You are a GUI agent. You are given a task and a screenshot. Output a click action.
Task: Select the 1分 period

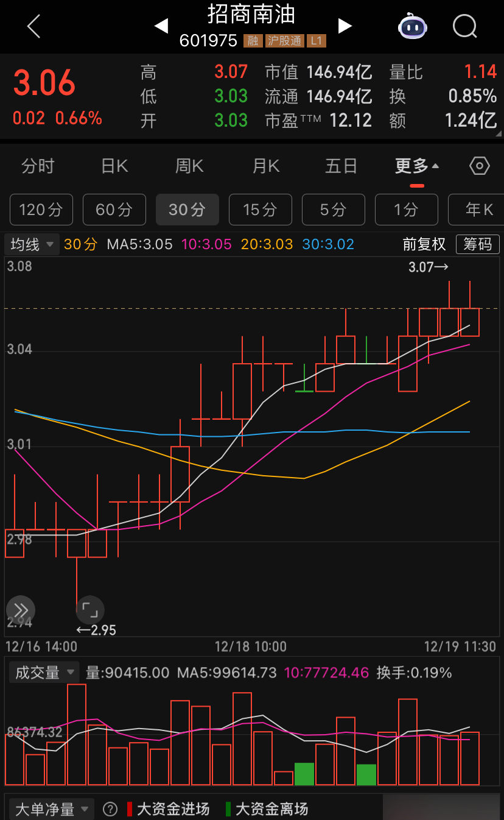click(407, 210)
